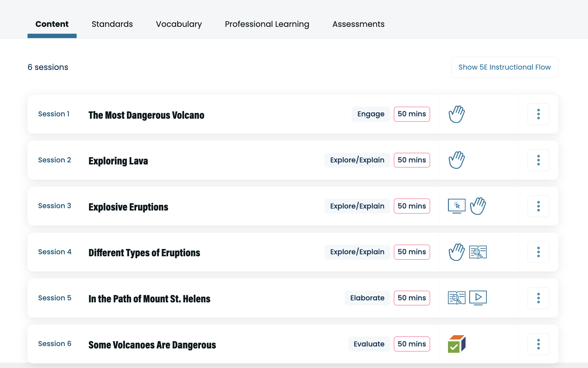Click the Session 4 label
The width and height of the screenshot is (588, 368).
pyautogui.click(x=55, y=252)
